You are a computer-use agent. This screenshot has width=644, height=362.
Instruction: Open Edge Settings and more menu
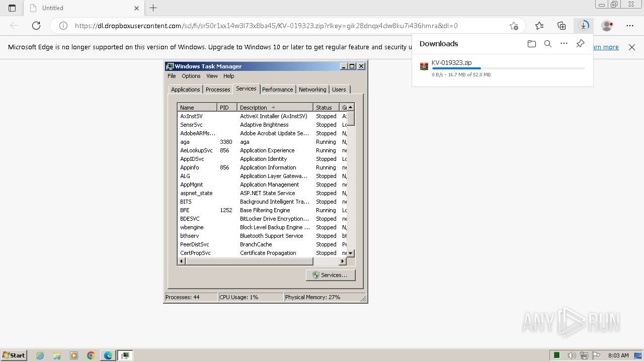pyautogui.click(x=630, y=26)
